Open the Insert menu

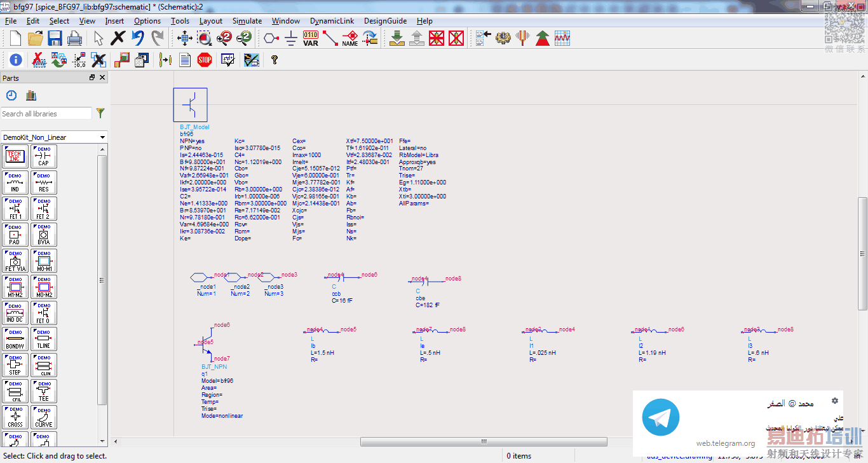(x=114, y=21)
